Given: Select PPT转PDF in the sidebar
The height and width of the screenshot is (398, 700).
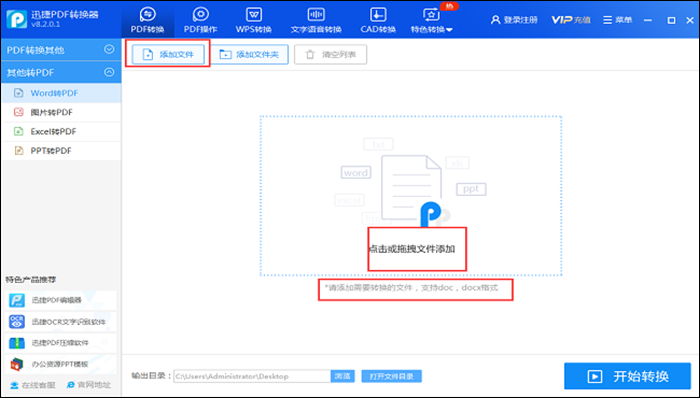Looking at the screenshot, I should pos(61,150).
